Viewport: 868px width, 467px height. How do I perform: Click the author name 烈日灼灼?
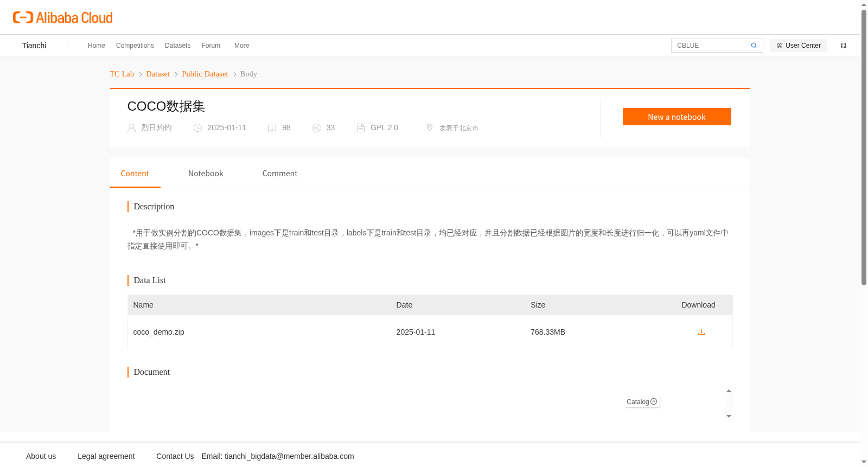[x=156, y=128]
